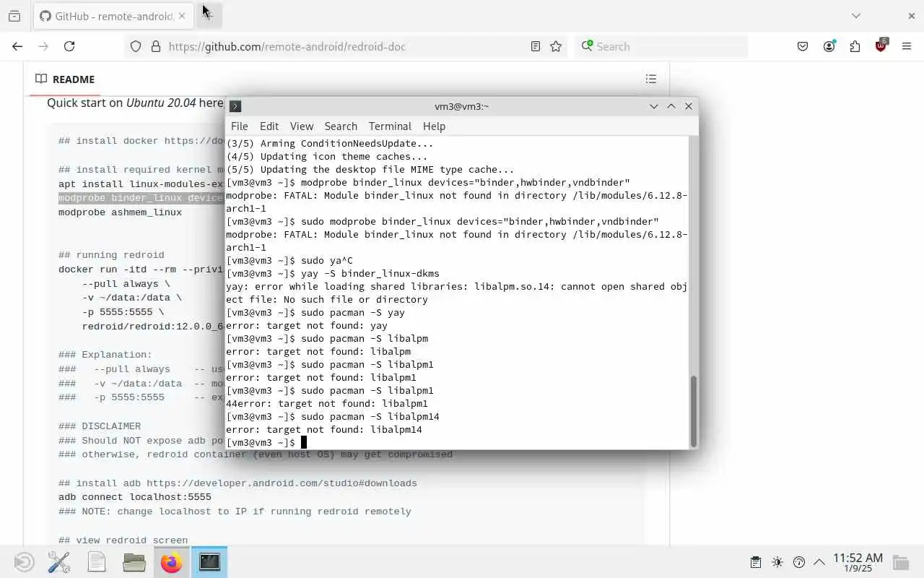Screen dimensions: 924x578
Task: Click '### DISCLAIMER' comment line
Action: point(100,426)
